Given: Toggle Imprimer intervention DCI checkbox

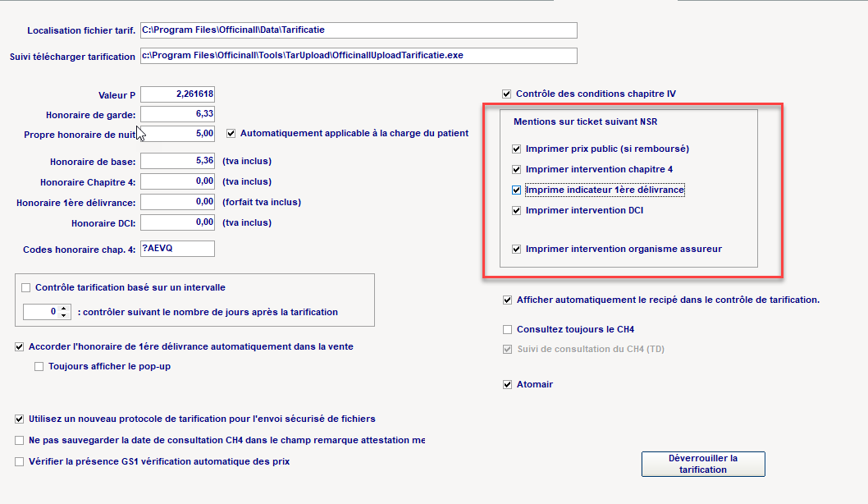Looking at the screenshot, I should [x=516, y=210].
